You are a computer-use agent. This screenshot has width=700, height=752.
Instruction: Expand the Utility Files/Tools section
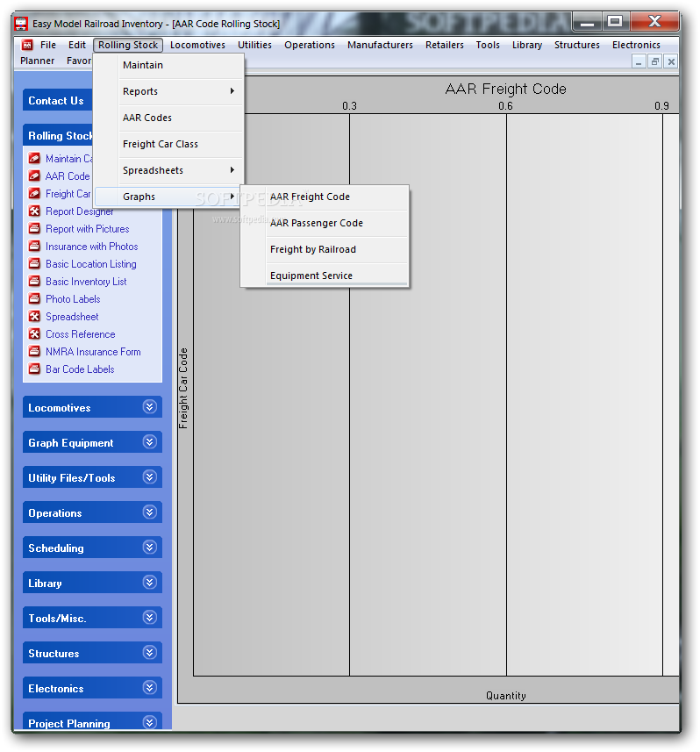point(150,476)
